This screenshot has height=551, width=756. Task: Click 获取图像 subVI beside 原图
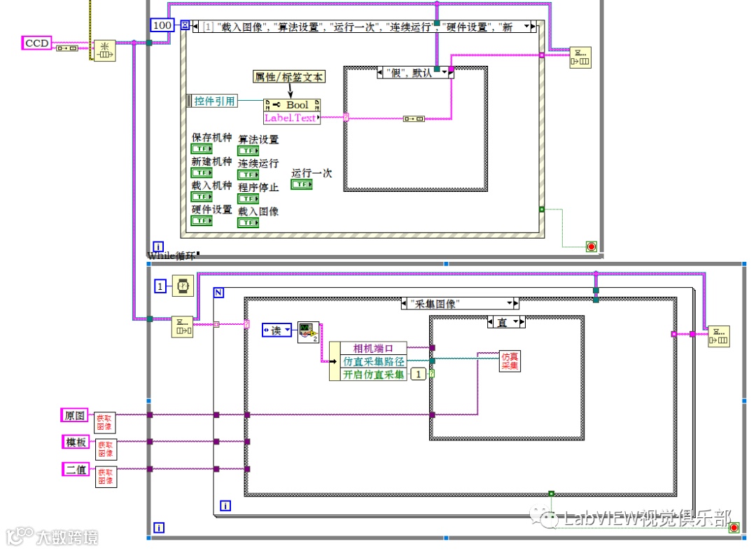[x=104, y=423]
